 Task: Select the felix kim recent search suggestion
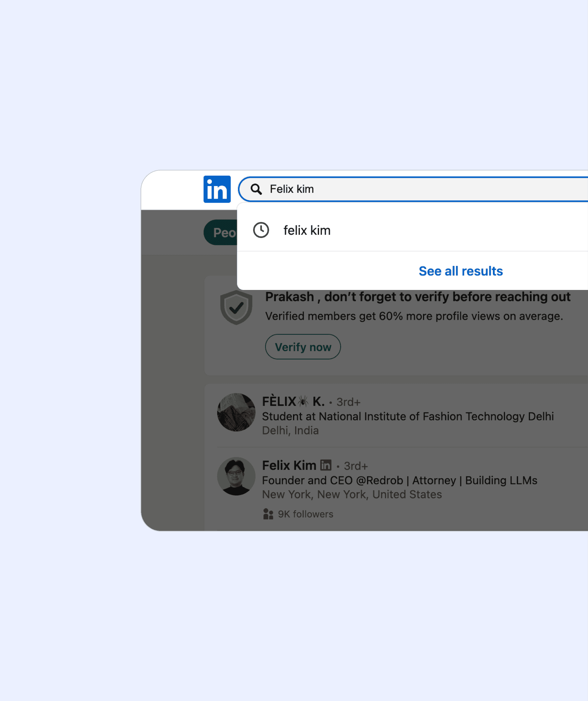tap(412, 230)
